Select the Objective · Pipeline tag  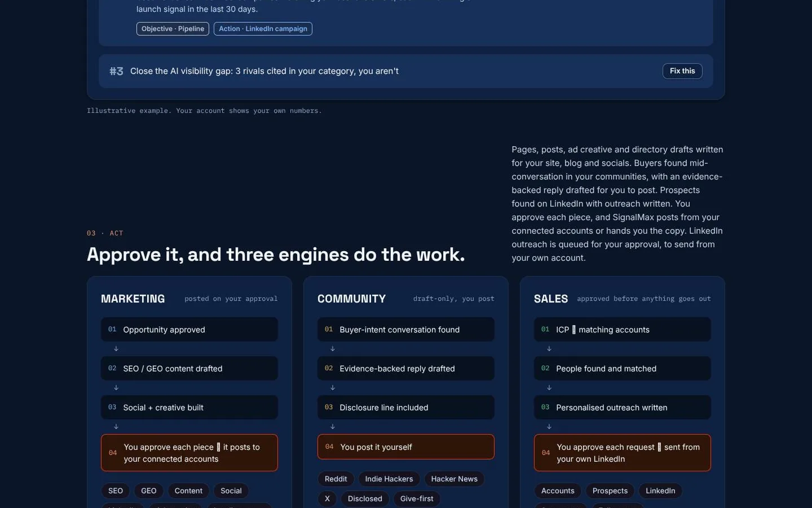click(173, 29)
